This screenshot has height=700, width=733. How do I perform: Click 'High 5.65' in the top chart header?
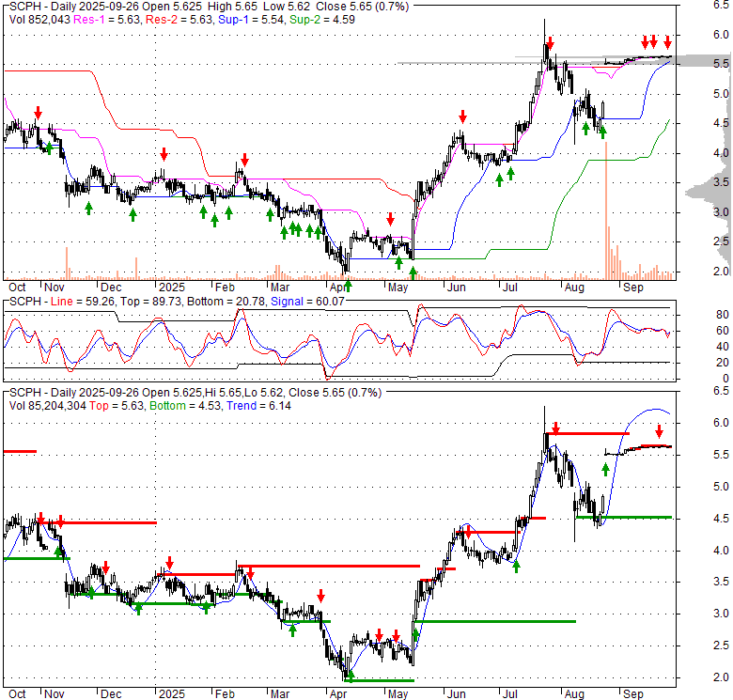click(233, 7)
